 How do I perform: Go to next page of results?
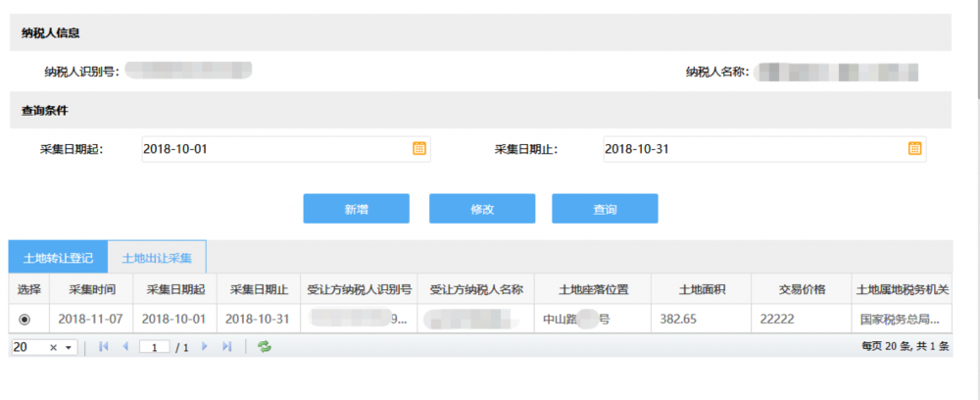[205, 347]
